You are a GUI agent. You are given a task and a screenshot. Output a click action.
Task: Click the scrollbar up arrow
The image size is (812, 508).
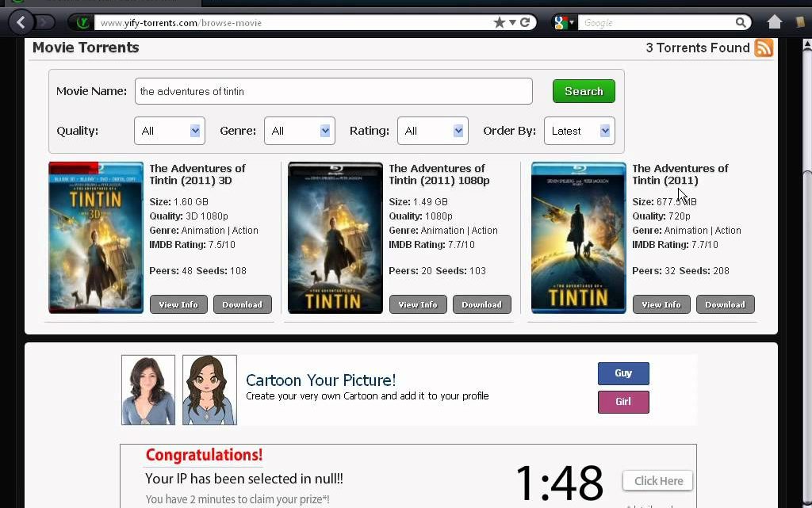pos(806,45)
